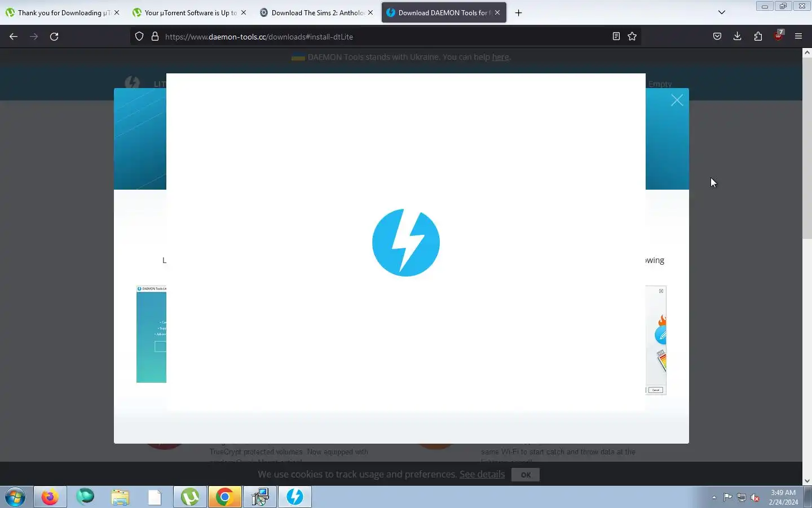
Task: Close the Sims 2 Anthology tab
Action: click(x=370, y=12)
